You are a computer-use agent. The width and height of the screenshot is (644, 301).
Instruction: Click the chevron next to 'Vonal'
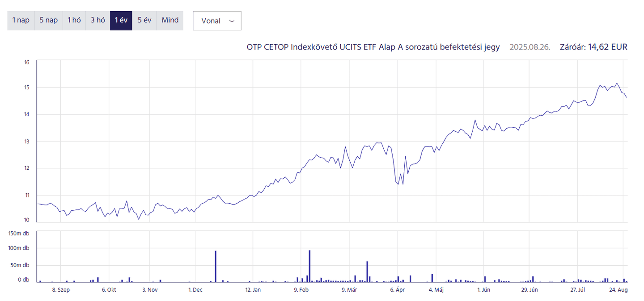point(232,21)
